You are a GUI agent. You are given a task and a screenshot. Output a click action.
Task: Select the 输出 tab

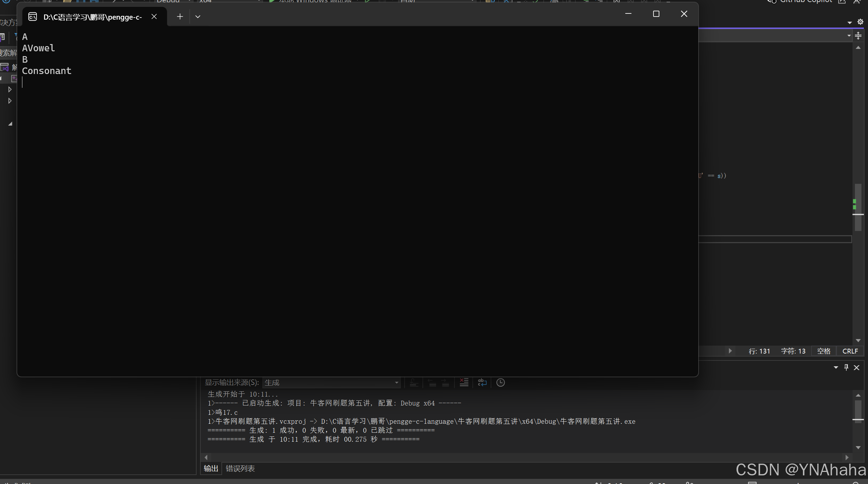tap(211, 469)
